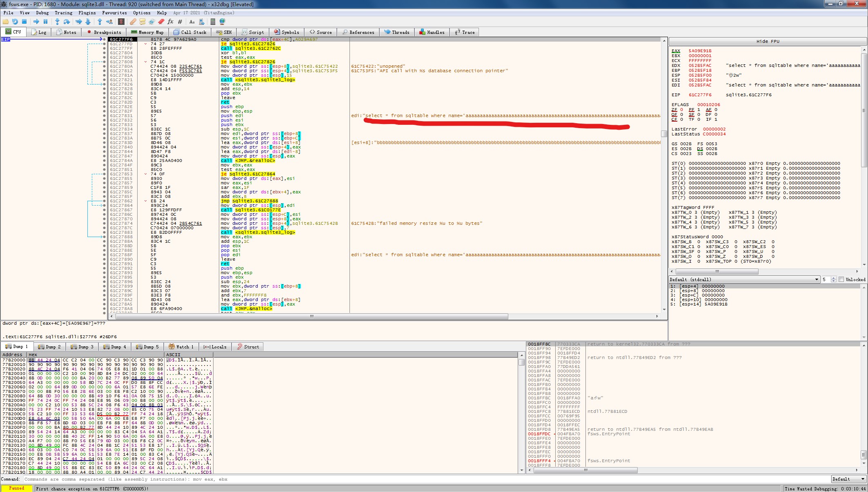868x492 pixels.
Task: Open the Debug menu
Action: coord(42,13)
